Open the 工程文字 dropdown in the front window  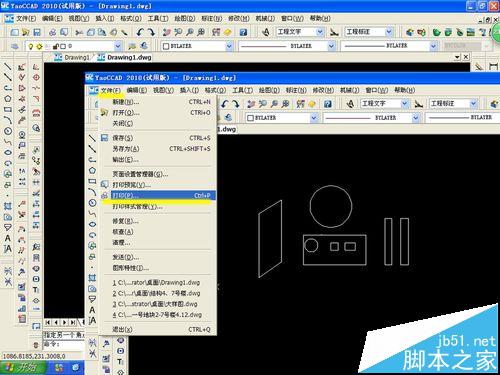point(404,104)
